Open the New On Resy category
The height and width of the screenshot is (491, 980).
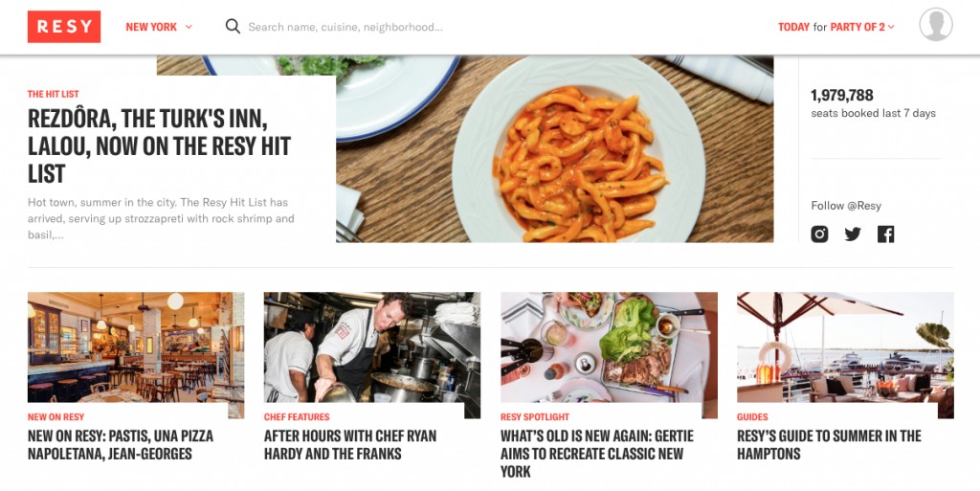tap(56, 416)
